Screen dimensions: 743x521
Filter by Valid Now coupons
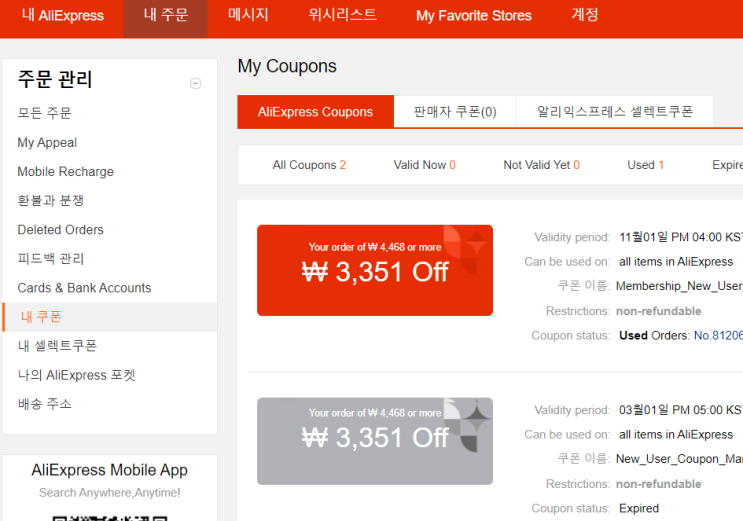coord(425,165)
